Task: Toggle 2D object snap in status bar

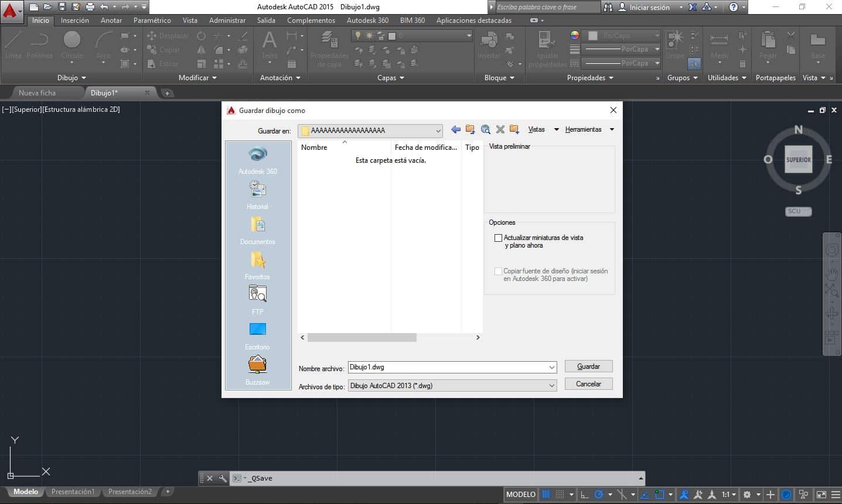Action: click(660, 495)
